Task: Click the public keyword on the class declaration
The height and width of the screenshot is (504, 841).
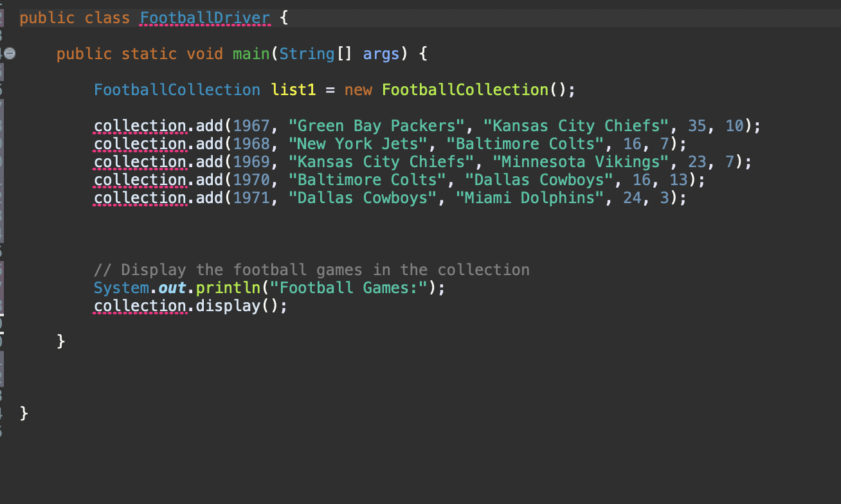Action: click(x=47, y=17)
